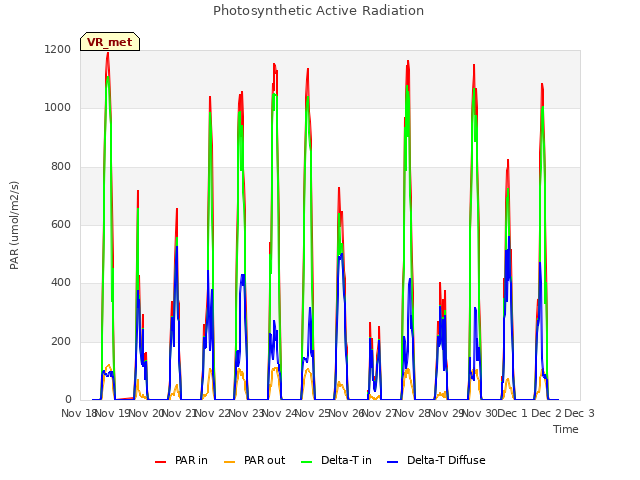Toggle the PAR out legend entry
Screen dimensions: 640x480
(255, 460)
